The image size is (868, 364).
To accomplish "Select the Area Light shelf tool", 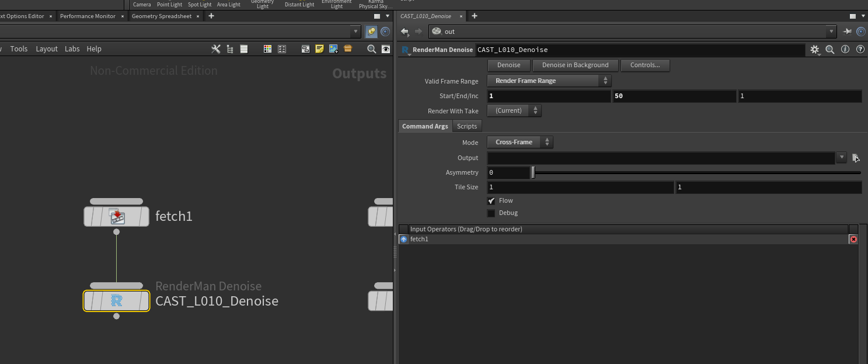I will coord(228,5).
